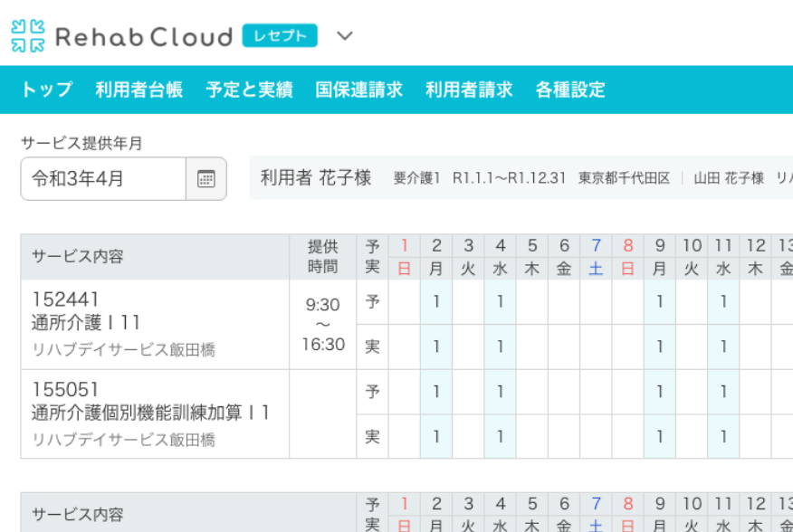Open the トップ menu
Screen dimensions: 793x532
(46, 90)
